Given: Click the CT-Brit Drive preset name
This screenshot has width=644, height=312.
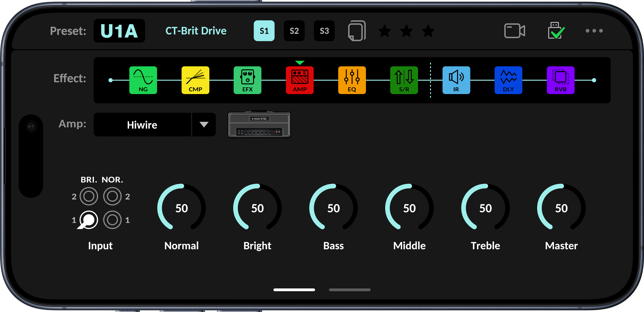Looking at the screenshot, I should coord(196,31).
